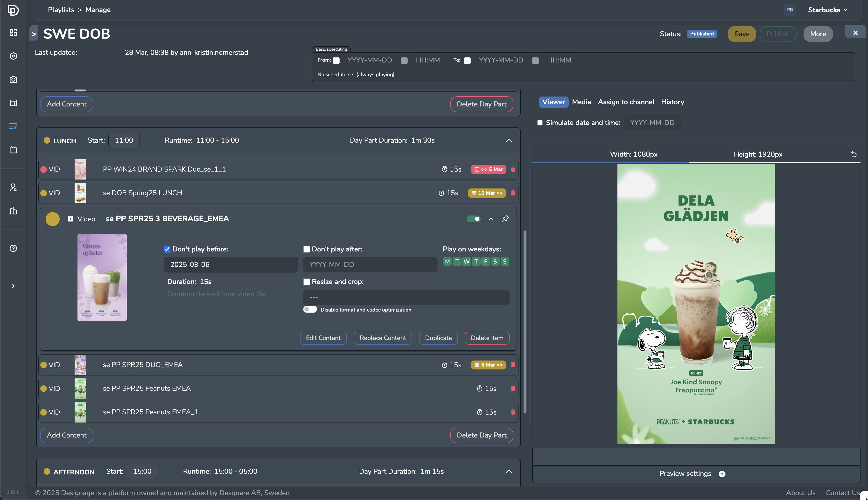Open the help question mark icon
Image resolution: width=868 pixels, height=500 pixels.
13,248
